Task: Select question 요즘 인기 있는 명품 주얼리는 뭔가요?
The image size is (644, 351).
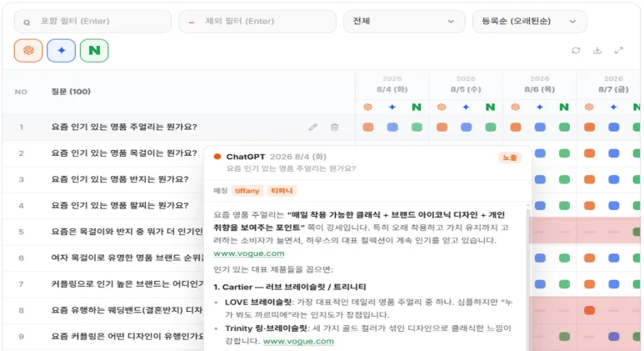Action: tap(124, 127)
